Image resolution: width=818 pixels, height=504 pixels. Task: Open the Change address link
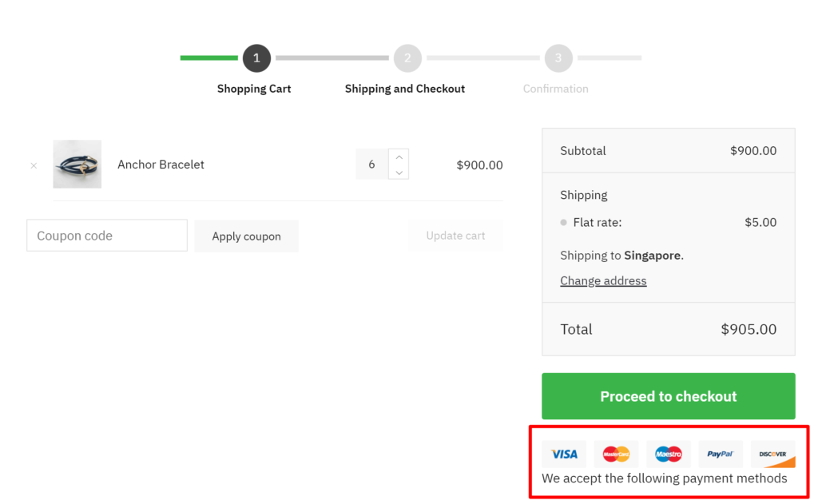603,281
